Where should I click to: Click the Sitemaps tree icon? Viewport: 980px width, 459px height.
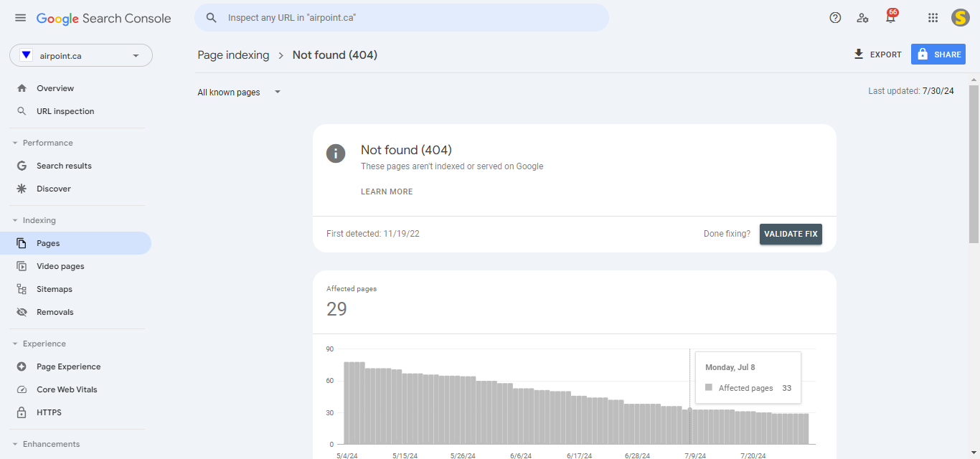22,289
